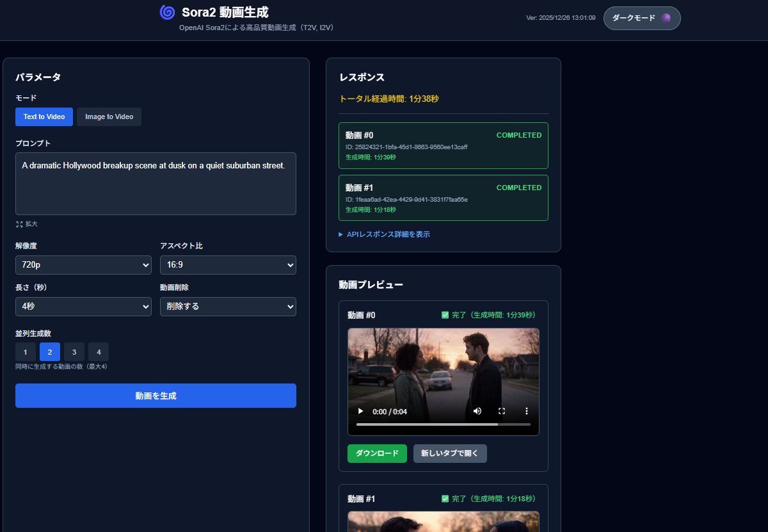Image resolution: width=768 pixels, height=532 pixels.
Task: Open the 長さ（秒） duration dropdown
Action: [x=83, y=307]
